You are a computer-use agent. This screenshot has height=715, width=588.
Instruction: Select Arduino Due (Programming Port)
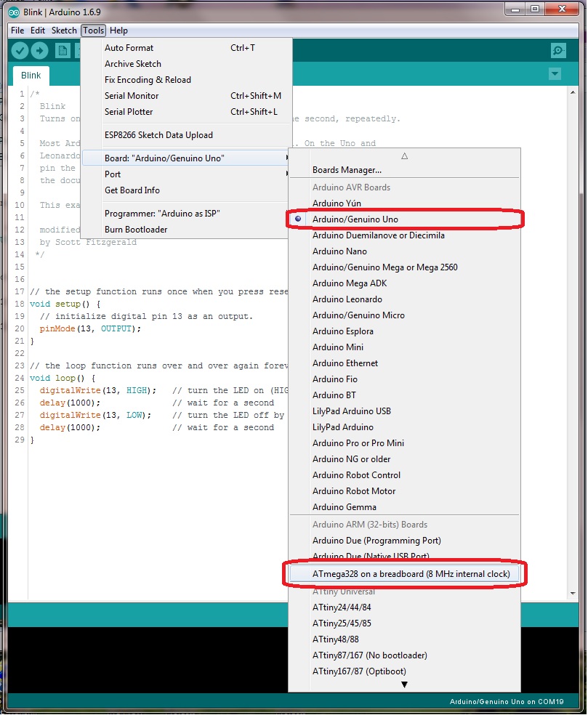[405, 541]
